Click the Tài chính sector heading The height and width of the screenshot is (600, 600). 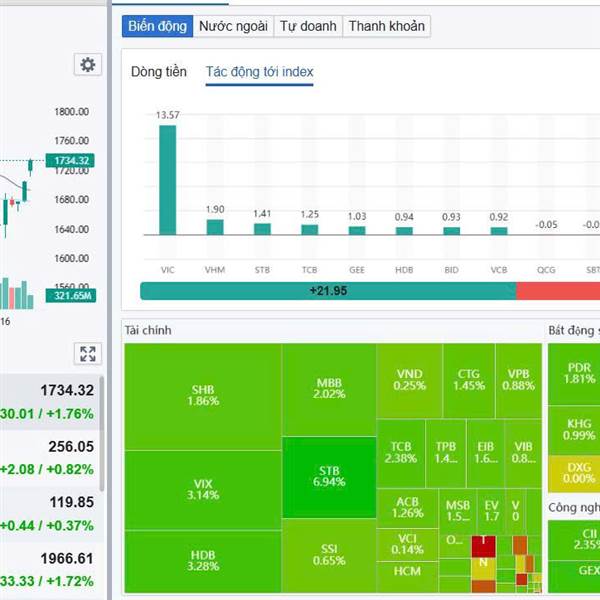[148, 330]
